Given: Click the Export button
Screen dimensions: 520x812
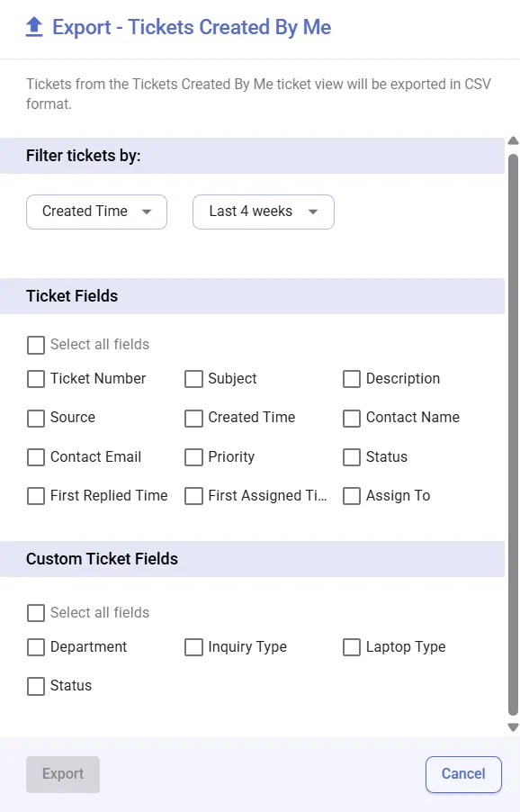Looking at the screenshot, I should click(x=62, y=774).
